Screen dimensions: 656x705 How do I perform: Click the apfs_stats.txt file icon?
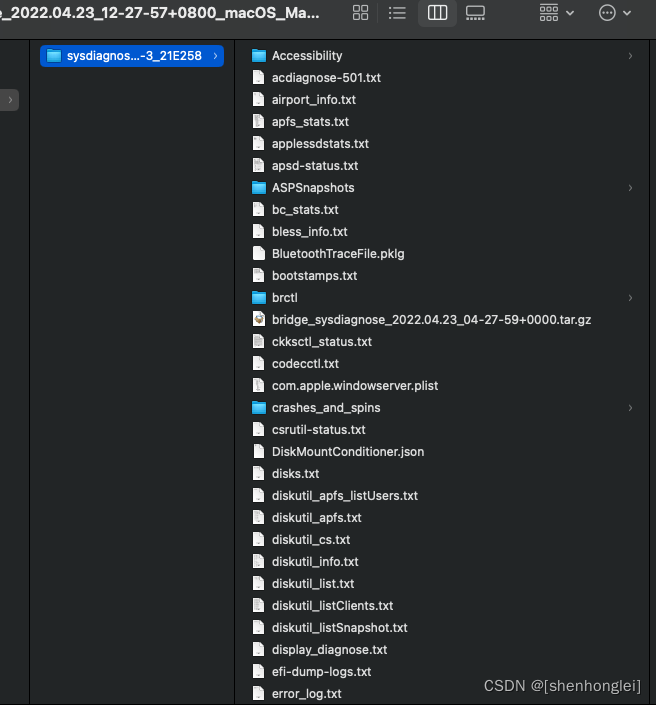pos(259,122)
